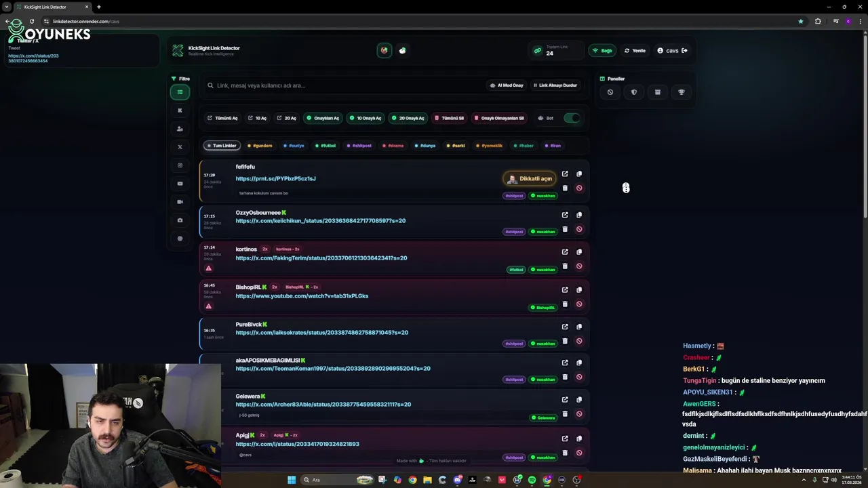
Task: Block user fefifofu with ban icon
Action: point(579,188)
